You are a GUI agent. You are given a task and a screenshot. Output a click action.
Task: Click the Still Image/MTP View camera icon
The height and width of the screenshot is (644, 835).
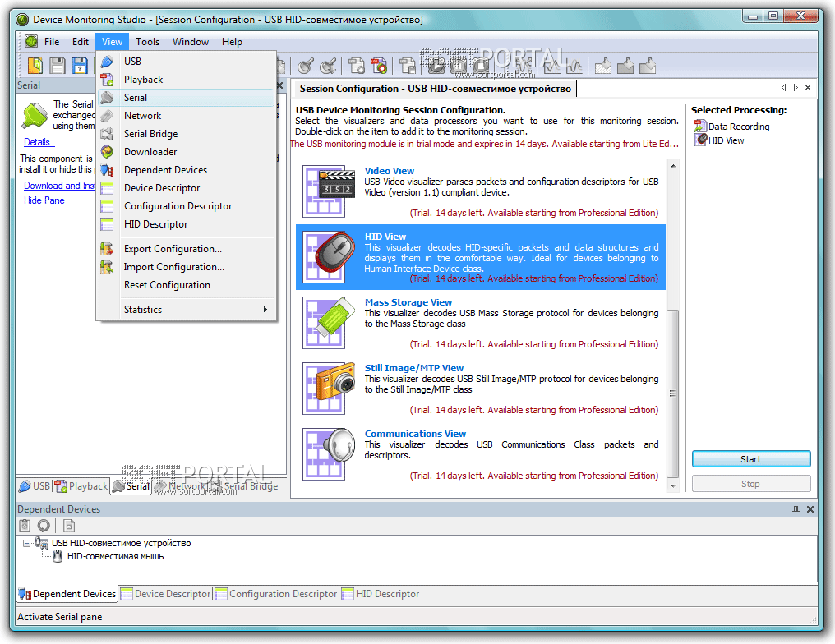(x=329, y=388)
